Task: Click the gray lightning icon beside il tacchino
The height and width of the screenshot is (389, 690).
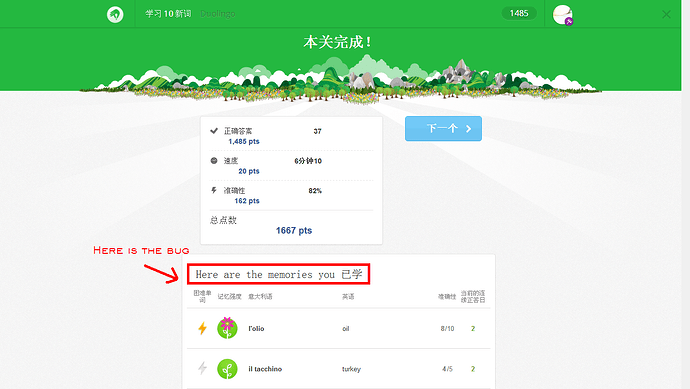Action: point(202,368)
